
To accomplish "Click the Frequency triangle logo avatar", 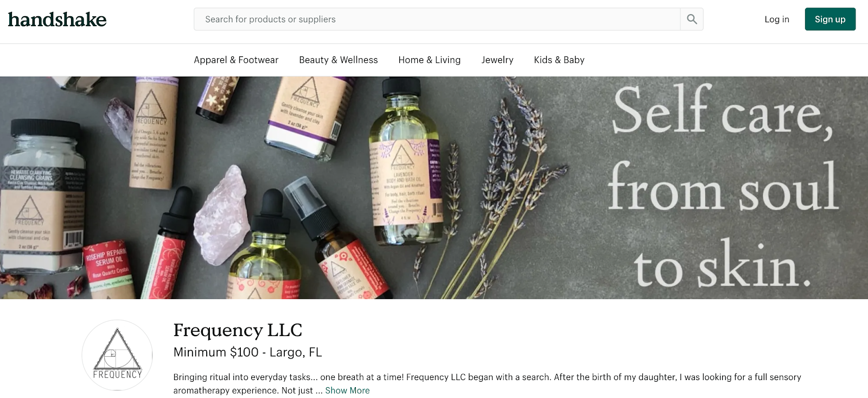I will pyautogui.click(x=117, y=355).
